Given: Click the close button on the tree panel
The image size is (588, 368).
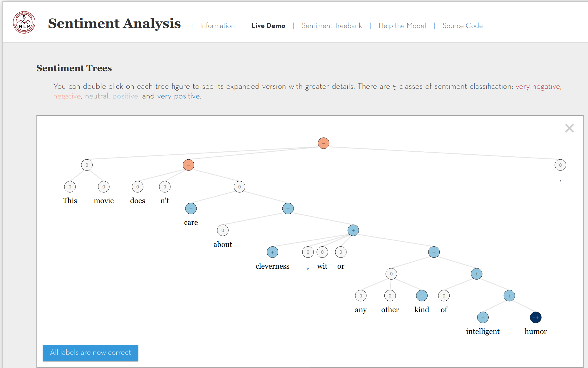Looking at the screenshot, I should (x=569, y=128).
